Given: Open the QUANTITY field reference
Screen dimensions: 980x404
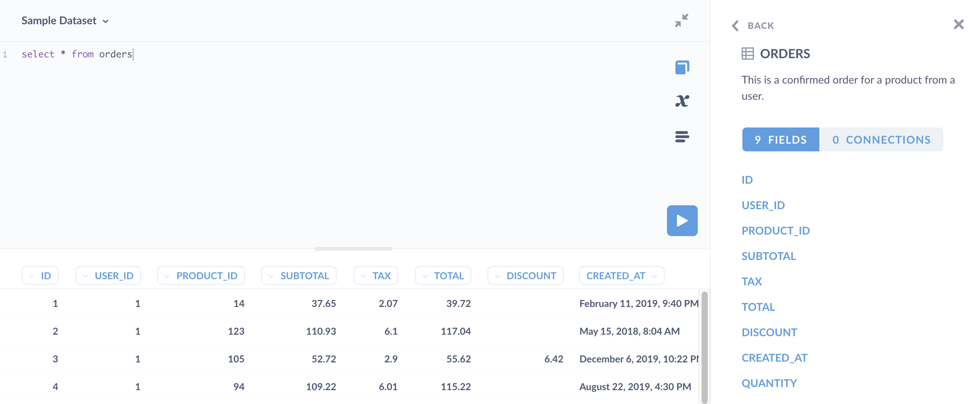Looking at the screenshot, I should (769, 383).
